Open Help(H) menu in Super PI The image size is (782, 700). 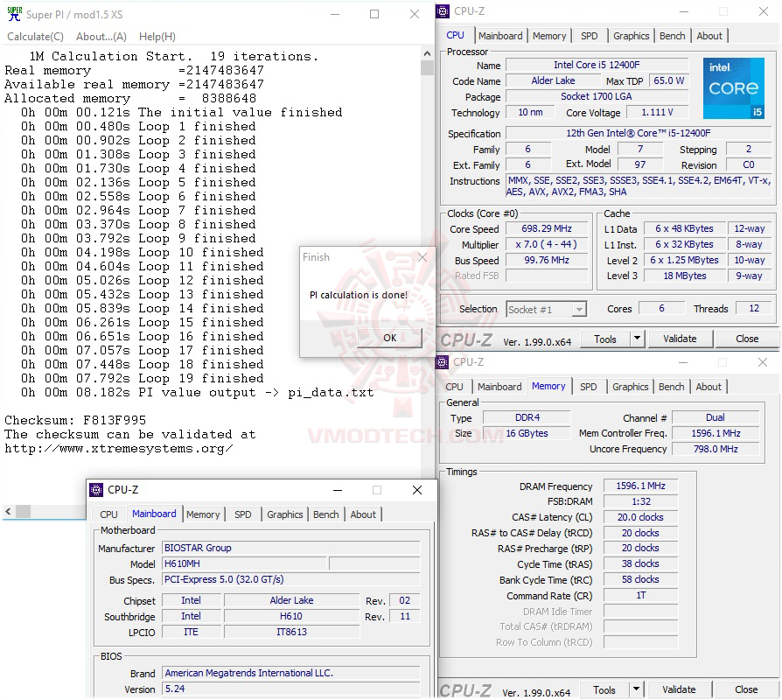click(157, 37)
